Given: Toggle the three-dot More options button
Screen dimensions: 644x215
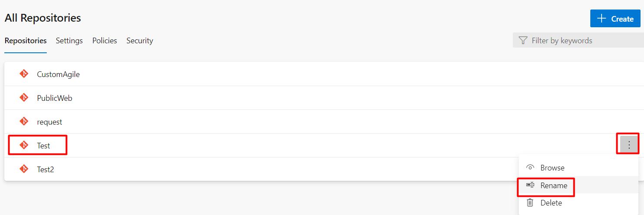Looking at the screenshot, I should (x=629, y=145).
